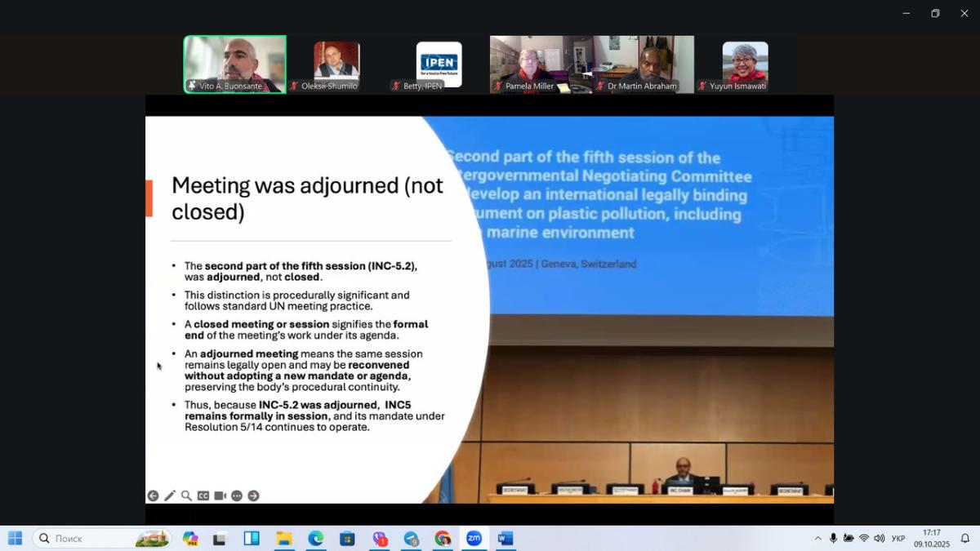Viewport: 980px width, 551px height.
Task: Open the Windows Start menu
Action: point(15,539)
